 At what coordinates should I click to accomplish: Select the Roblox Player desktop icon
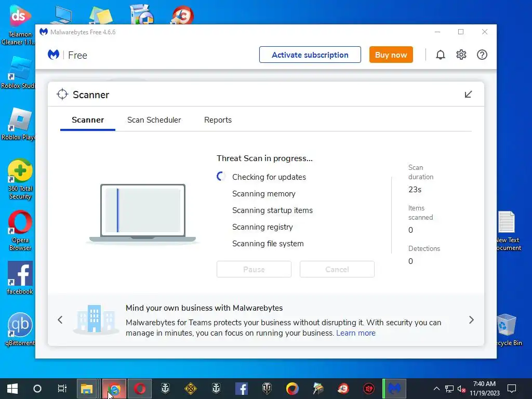(19, 124)
